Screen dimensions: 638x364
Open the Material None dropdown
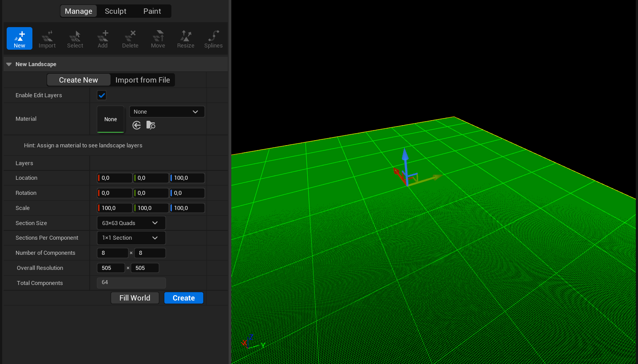click(166, 112)
